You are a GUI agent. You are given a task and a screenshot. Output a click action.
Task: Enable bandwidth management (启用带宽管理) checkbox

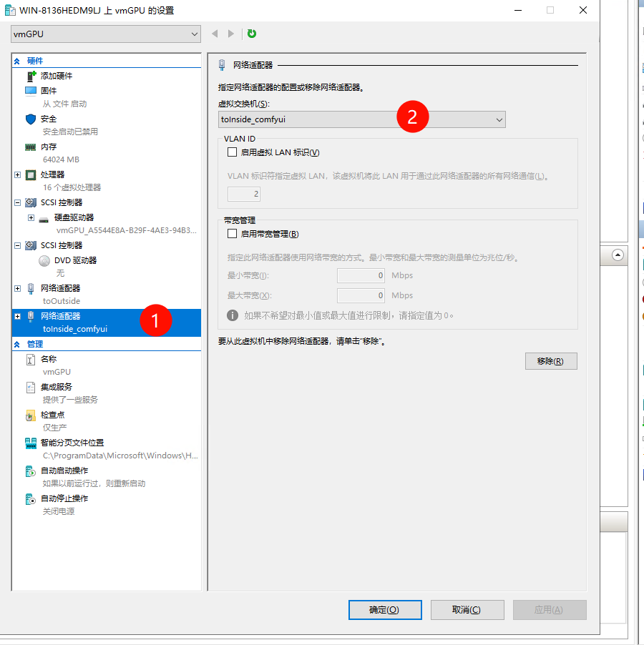pos(232,234)
